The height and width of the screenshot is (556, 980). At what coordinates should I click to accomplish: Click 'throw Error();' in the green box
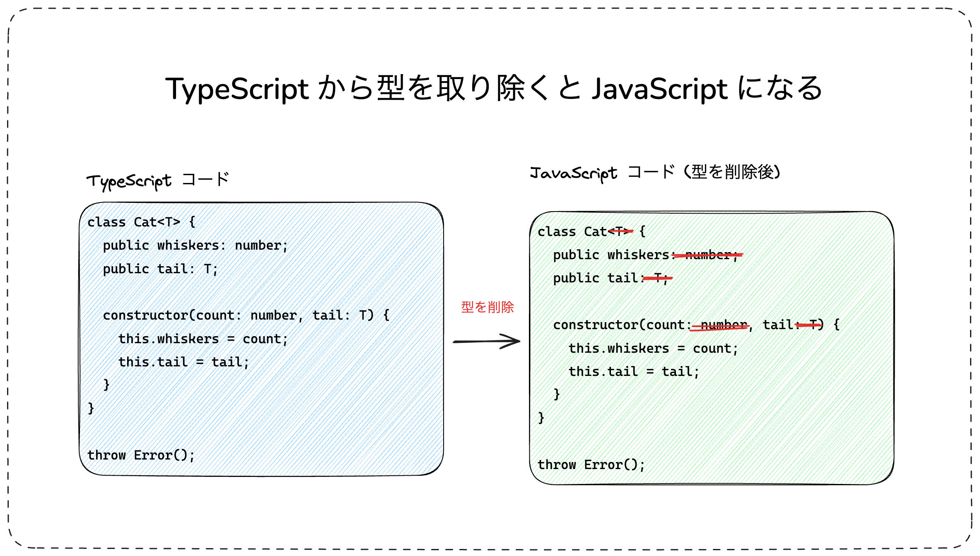(x=591, y=465)
